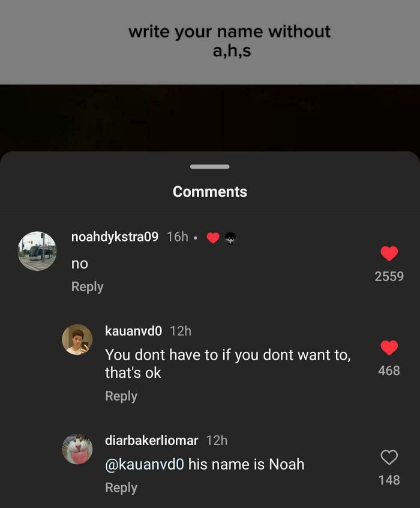Viewport: 420px width, 508px height.
Task: Like diarbakerliomar's reply via outline heart
Action: 389,457
